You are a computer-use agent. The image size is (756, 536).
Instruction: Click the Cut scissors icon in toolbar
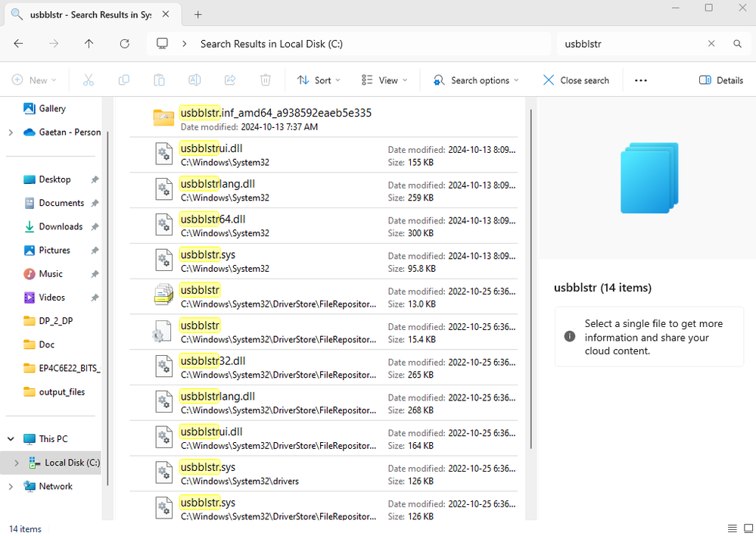pos(89,80)
